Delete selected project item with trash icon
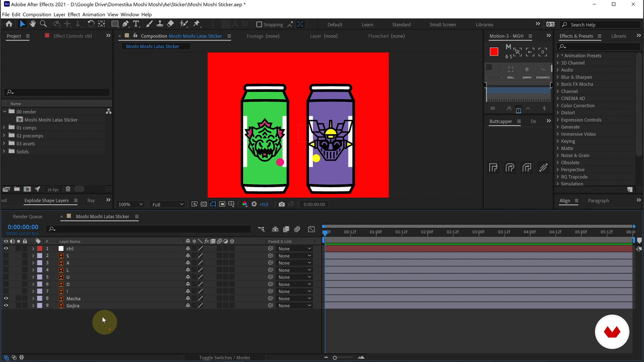This screenshot has width=644, height=362. 68,189
